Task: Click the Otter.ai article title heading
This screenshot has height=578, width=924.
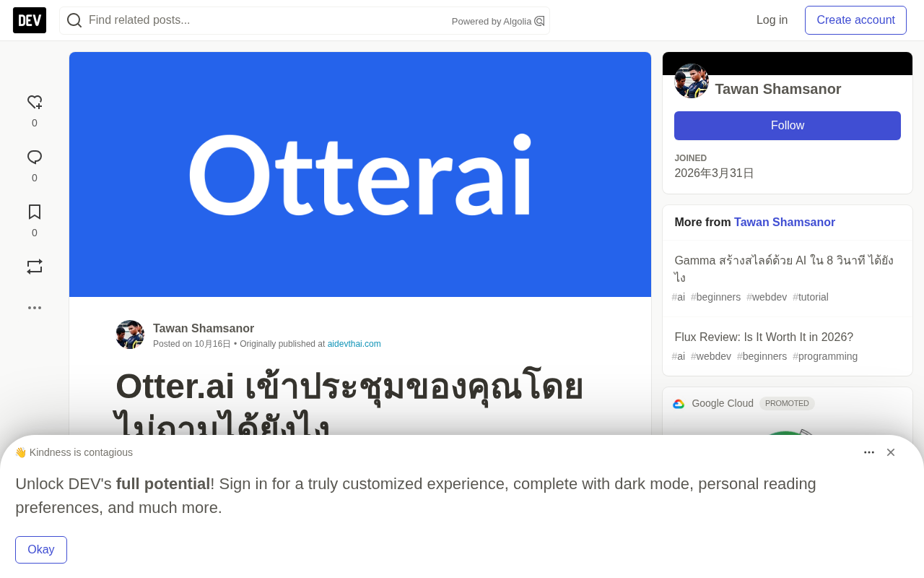Action: [x=349, y=405]
